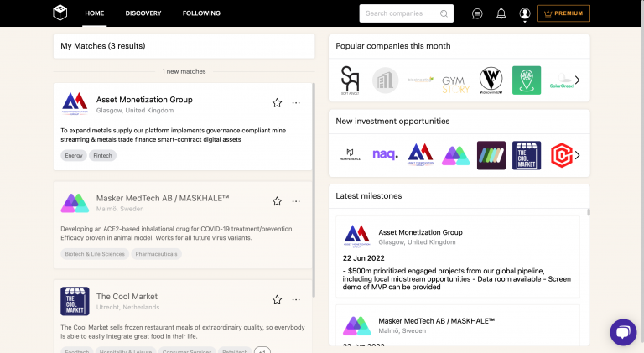644x353 pixels.
Task: Open the HOME tab
Action: (95, 13)
